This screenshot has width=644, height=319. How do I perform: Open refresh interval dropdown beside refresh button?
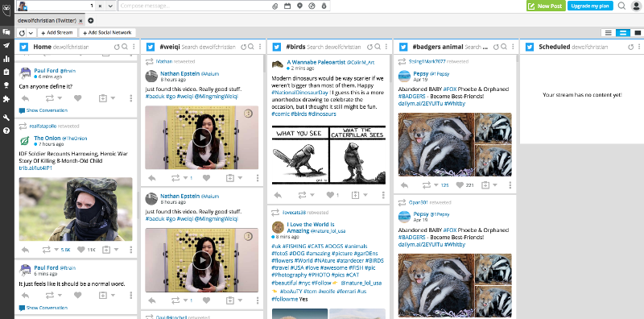(31, 33)
